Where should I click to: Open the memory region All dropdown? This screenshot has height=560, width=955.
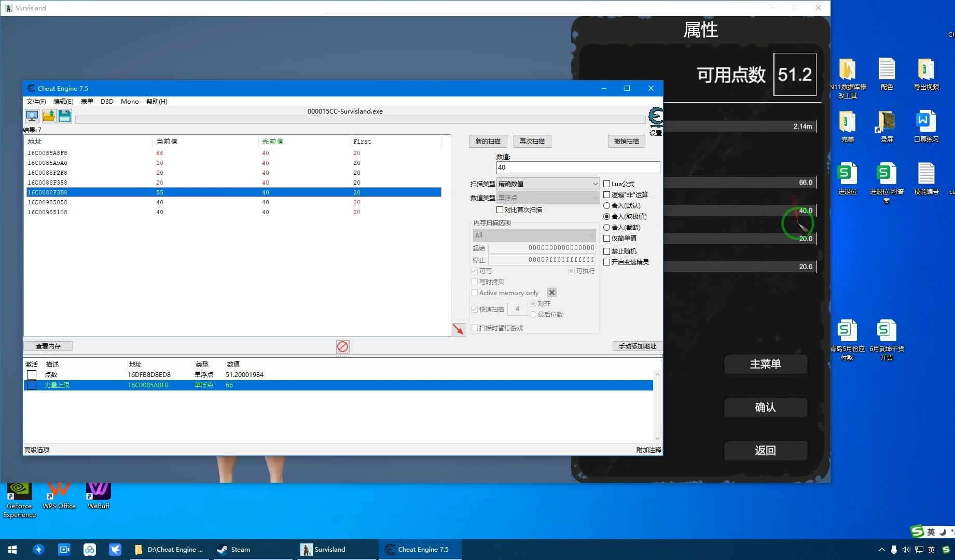pos(534,235)
